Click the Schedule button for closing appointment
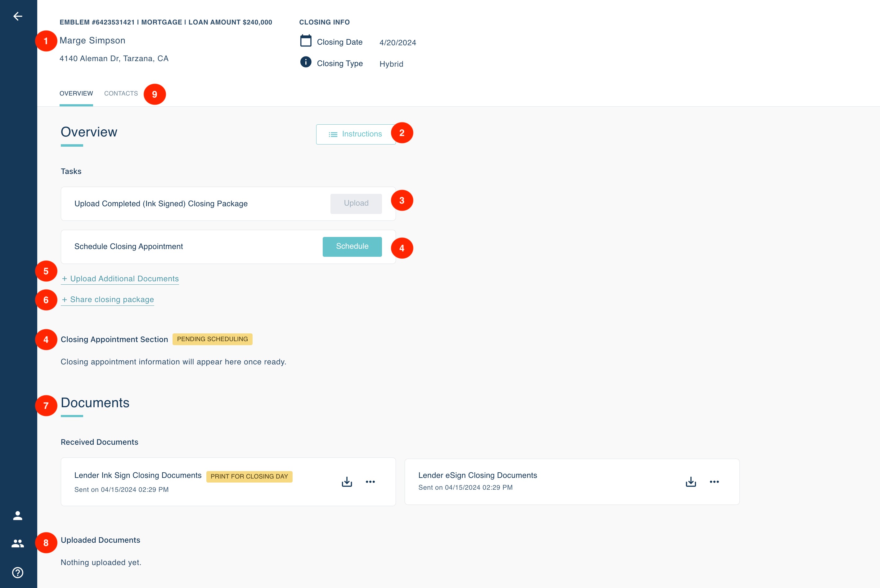 pyautogui.click(x=352, y=246)
